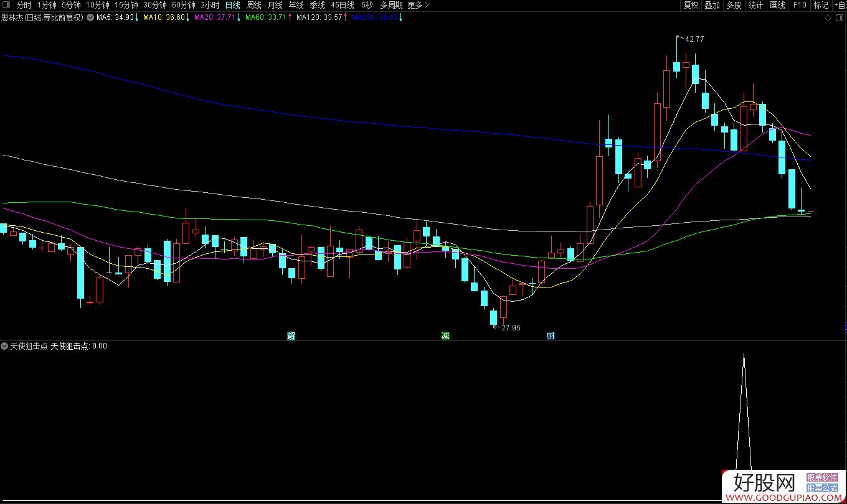Viewport: 847px width, 504px height.
Task: Click the white signal spike in indicator panel
Action: 744,411
